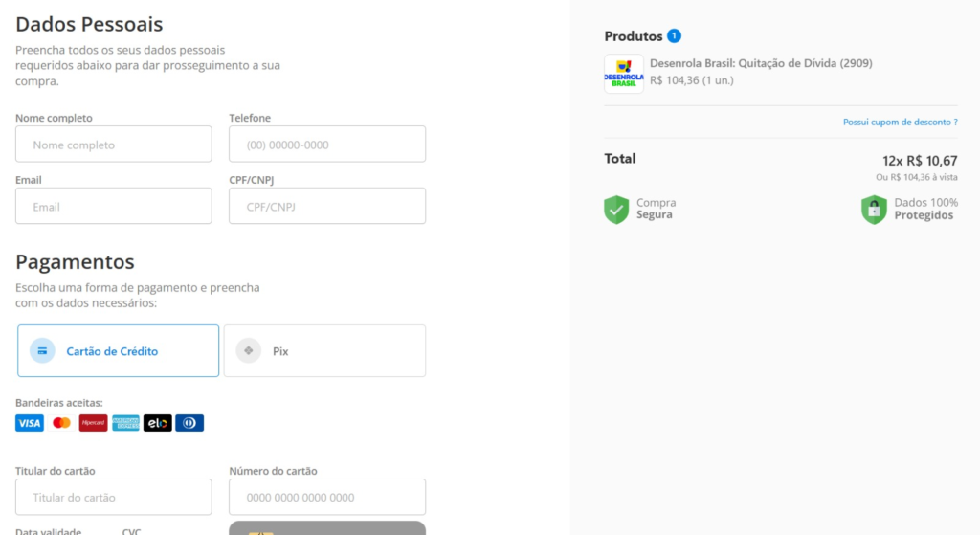Open the Possui cupom de desconto link
Screen dimensions: 980x535
pos(900,123)
